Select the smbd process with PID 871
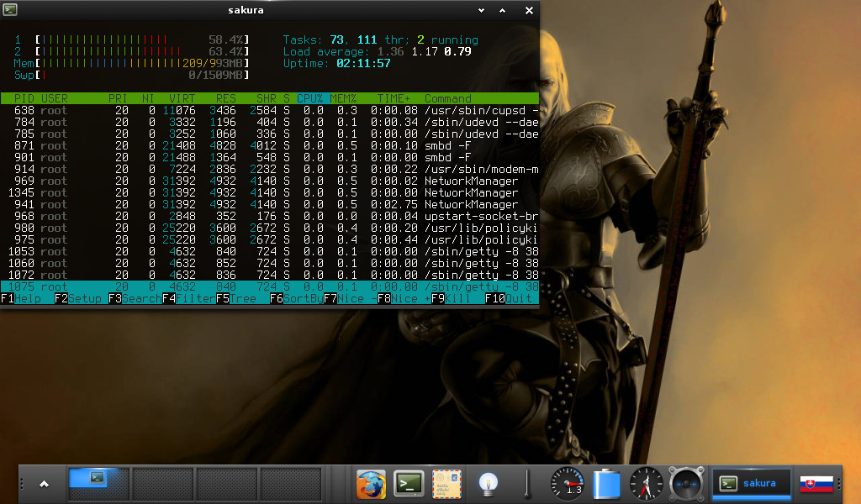 pos(270,146)
